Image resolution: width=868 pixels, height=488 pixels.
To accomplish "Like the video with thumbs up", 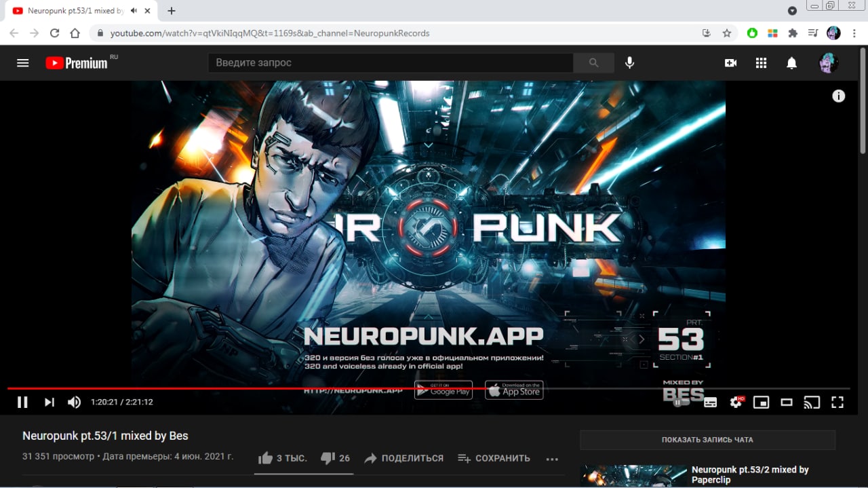I will (282, 458).
